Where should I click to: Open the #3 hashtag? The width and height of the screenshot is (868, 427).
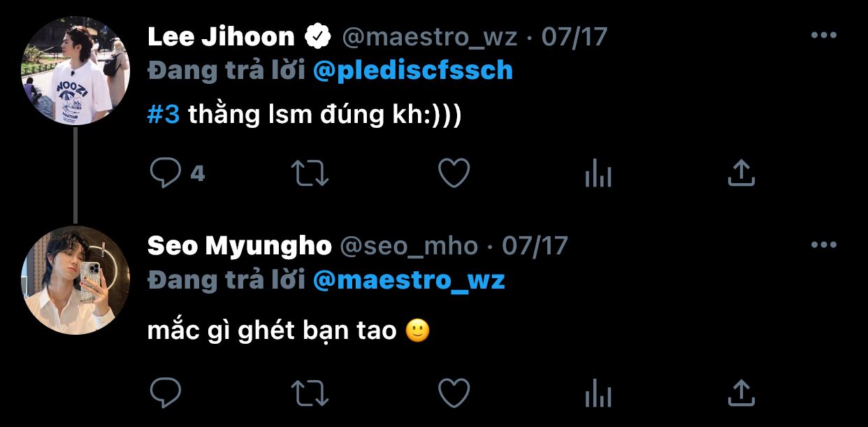point(164,115)
